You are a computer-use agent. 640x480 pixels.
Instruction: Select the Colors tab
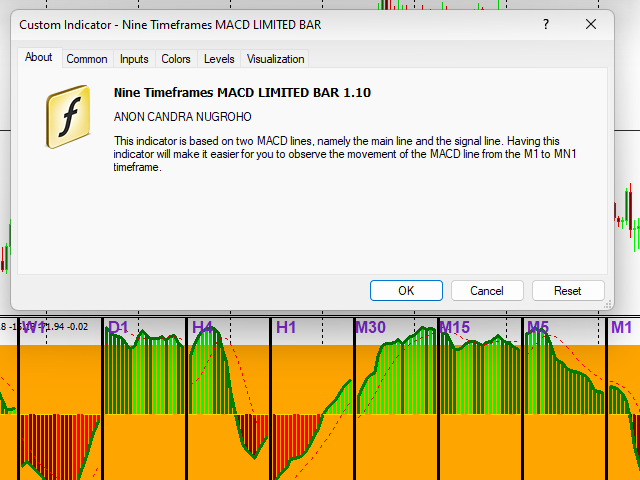click(x=176, y=59)
